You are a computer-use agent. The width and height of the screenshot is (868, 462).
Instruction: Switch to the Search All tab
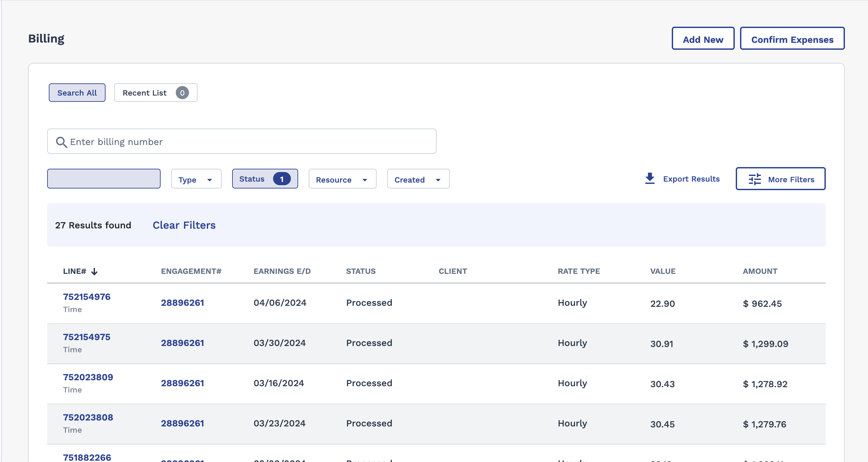pos(77,93)
